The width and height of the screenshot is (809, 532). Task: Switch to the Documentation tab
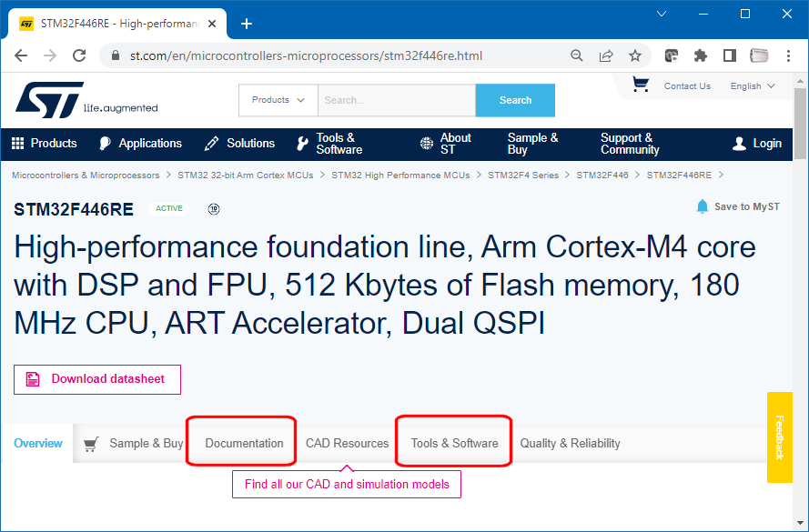tap(244, 444)
